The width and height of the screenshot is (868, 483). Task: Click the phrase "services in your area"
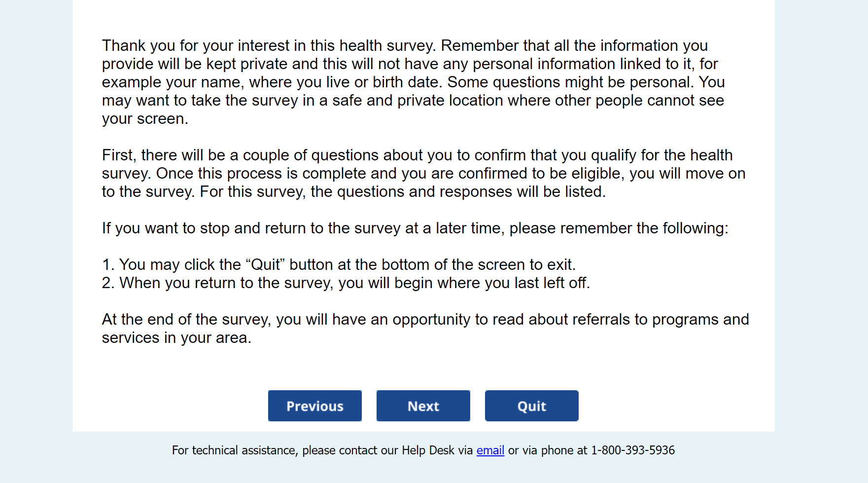(175, 338)
